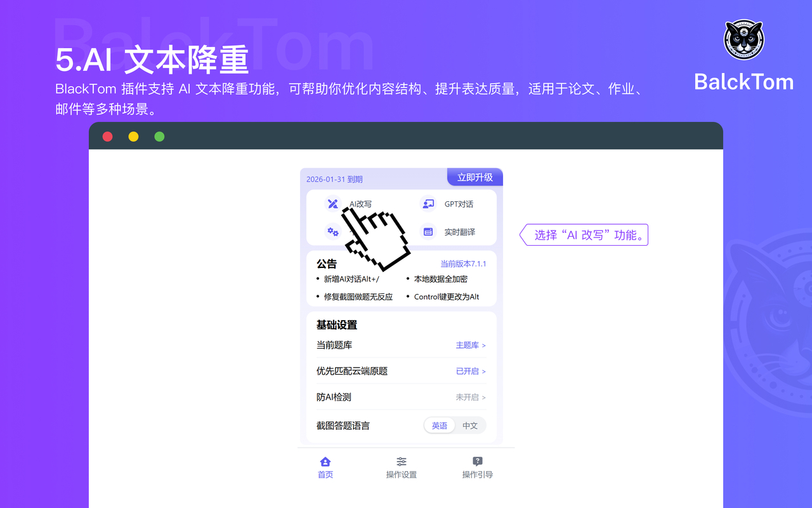This screenshot has width=812, height=508.
Task: Click the red window close dot
Action: point(108,137)
